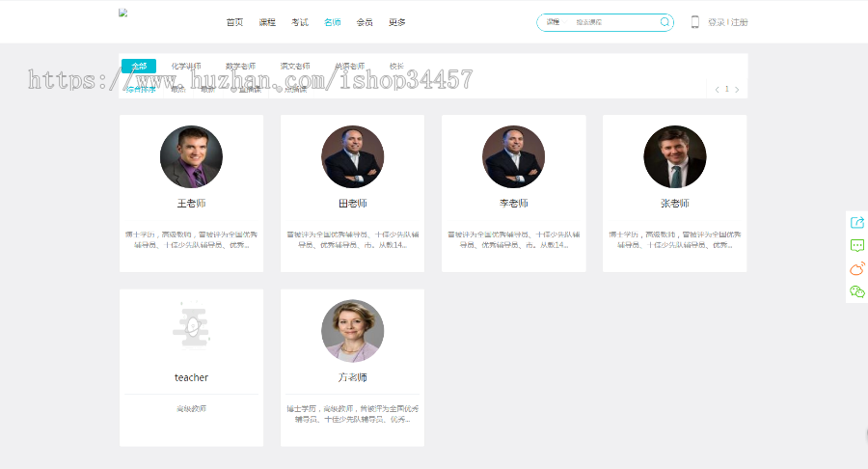
Task: Open 会员 in the top navigation
Action: point(365,22)
